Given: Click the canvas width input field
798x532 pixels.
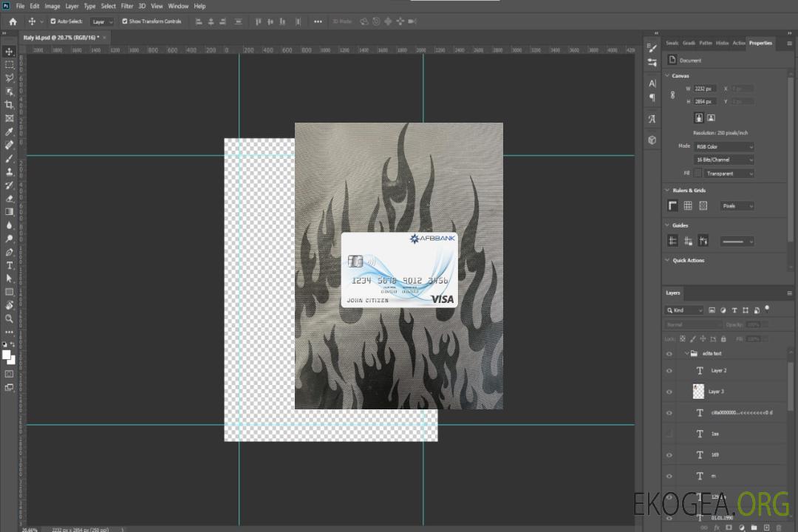Looking at the screenshot, I should point(705,89).
